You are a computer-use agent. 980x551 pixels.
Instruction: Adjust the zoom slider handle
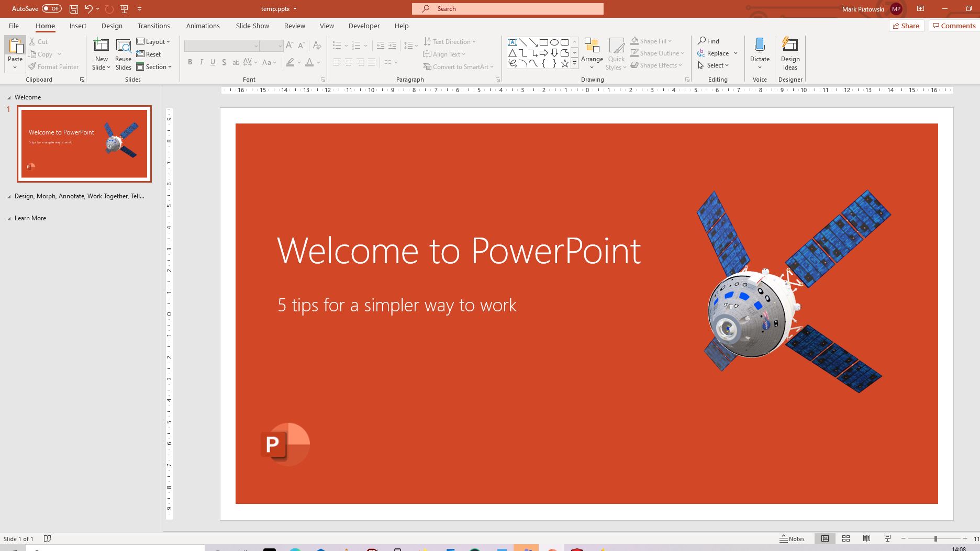[x=936, y=538]
